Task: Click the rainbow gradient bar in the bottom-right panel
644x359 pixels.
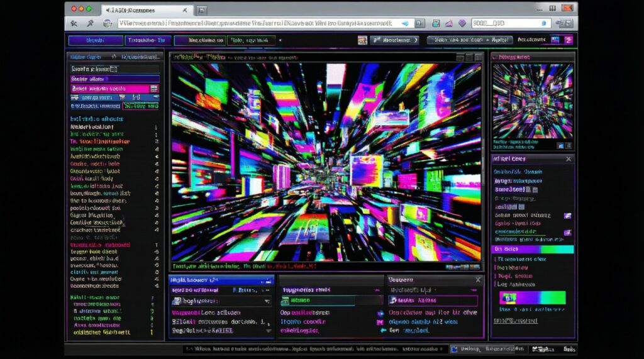Action: click(x=532, y=297)
